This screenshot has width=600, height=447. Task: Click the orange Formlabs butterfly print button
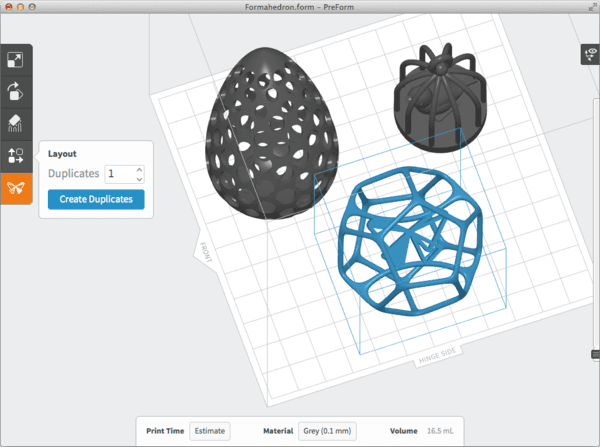pyautogui.click(x=16, y=187)
